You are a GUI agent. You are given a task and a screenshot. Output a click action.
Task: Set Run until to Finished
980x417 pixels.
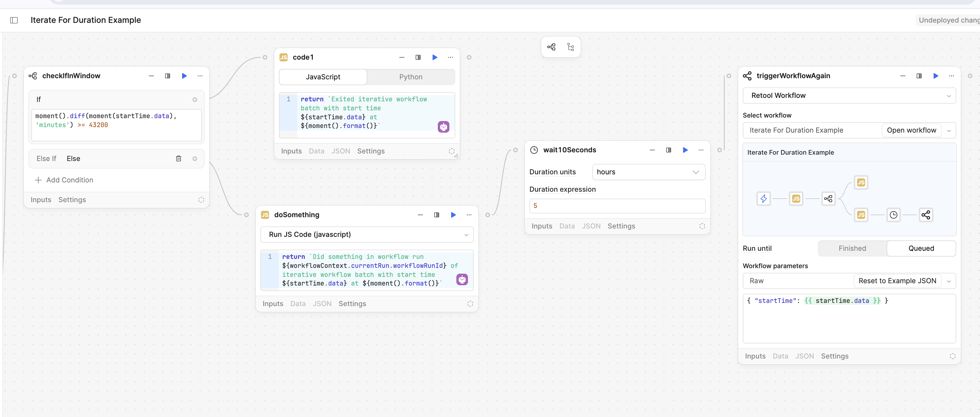pyautogui.click(x=852, y=248)
